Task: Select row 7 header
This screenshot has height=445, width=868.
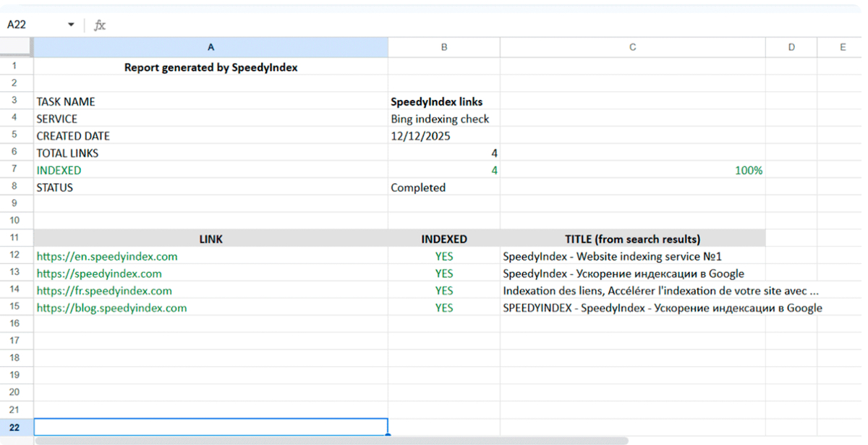Action: click(x=16, y=170)
